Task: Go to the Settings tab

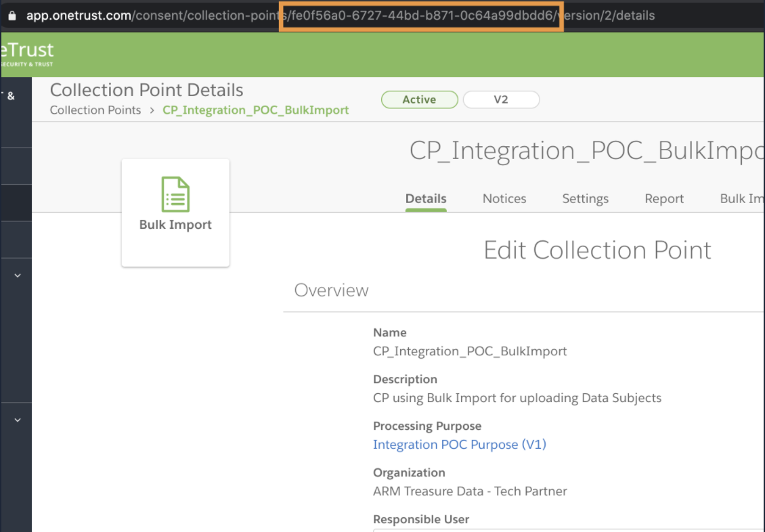Action: click(x=585, y=198)
